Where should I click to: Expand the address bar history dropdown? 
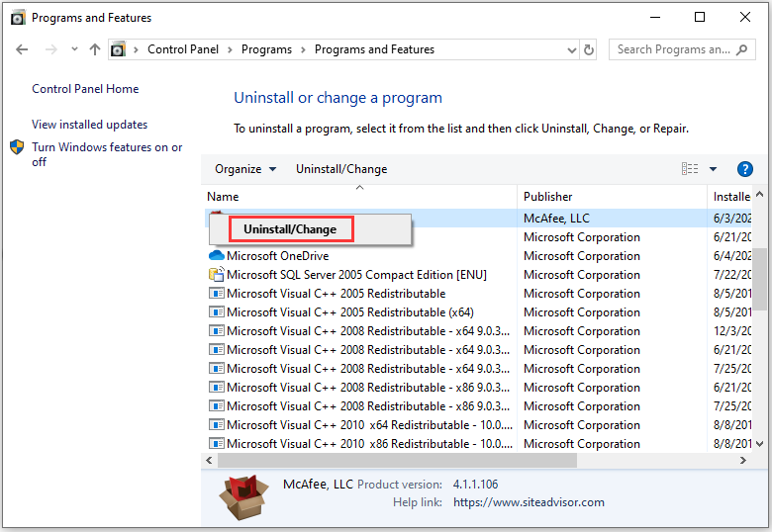(572, 50)
